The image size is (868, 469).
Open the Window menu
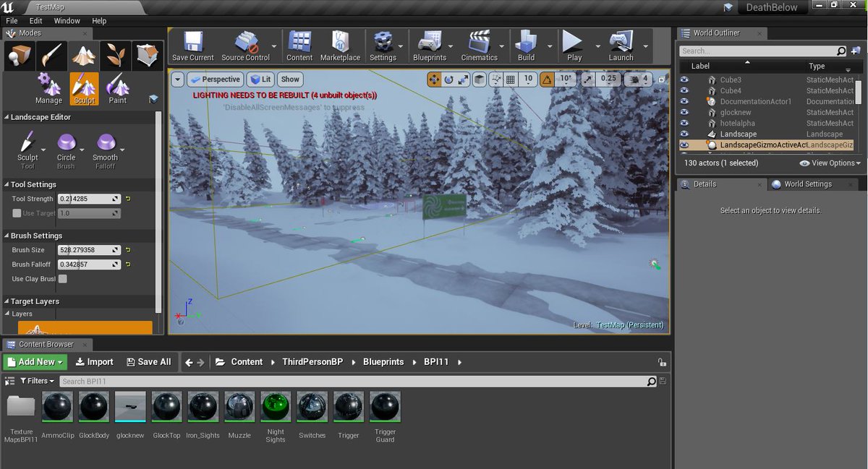(67, 21)
